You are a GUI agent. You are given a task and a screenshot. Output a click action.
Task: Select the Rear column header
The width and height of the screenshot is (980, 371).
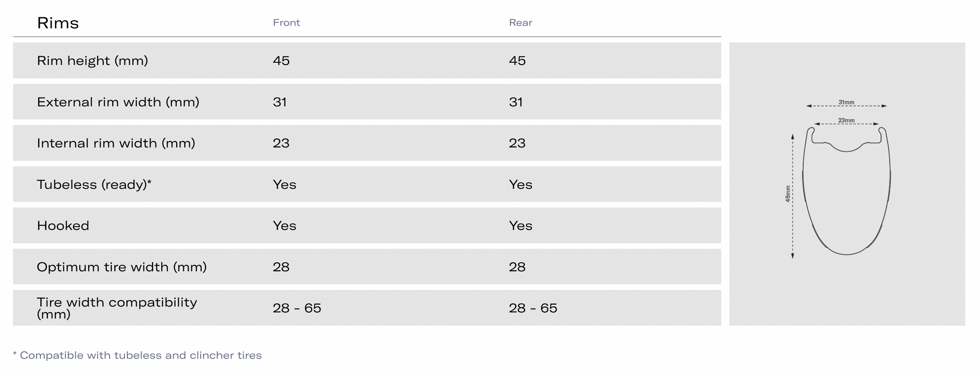pyautogui.click(x=520, y=23)
